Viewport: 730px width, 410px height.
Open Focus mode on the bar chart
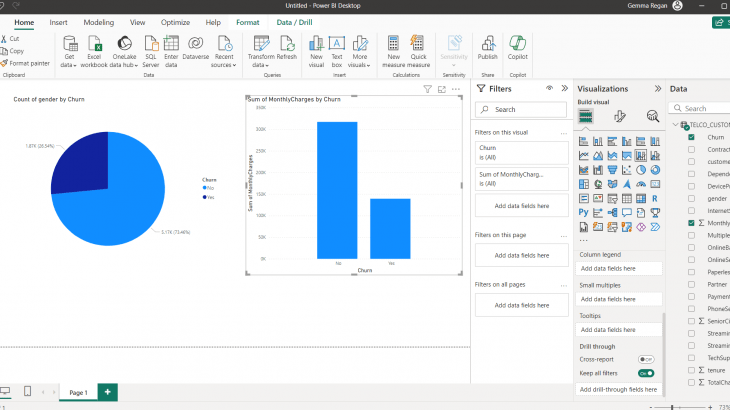pyautogui.click(x=441, y=89)
